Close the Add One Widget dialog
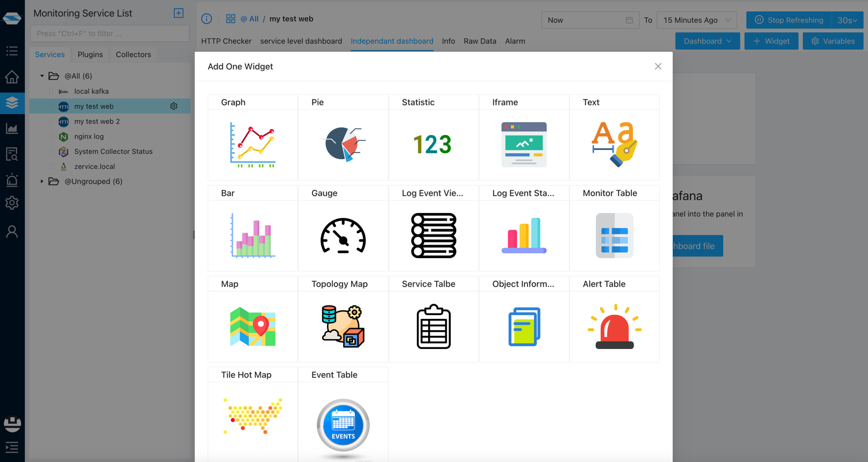868x462 pixels. (658, 66)
